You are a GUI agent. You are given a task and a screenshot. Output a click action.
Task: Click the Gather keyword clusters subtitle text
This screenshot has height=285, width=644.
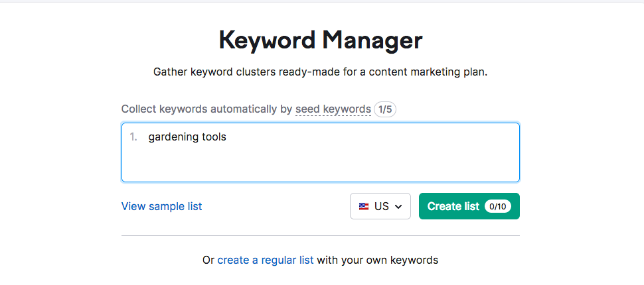point(321,72)
